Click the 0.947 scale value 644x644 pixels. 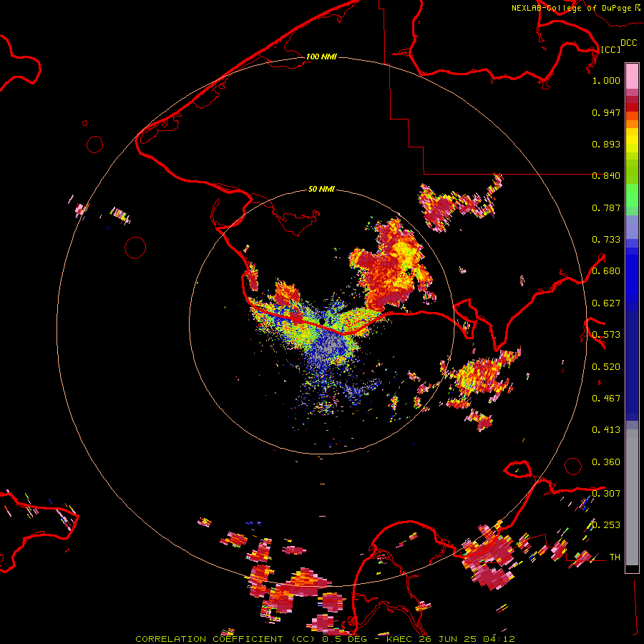(606, 112)
